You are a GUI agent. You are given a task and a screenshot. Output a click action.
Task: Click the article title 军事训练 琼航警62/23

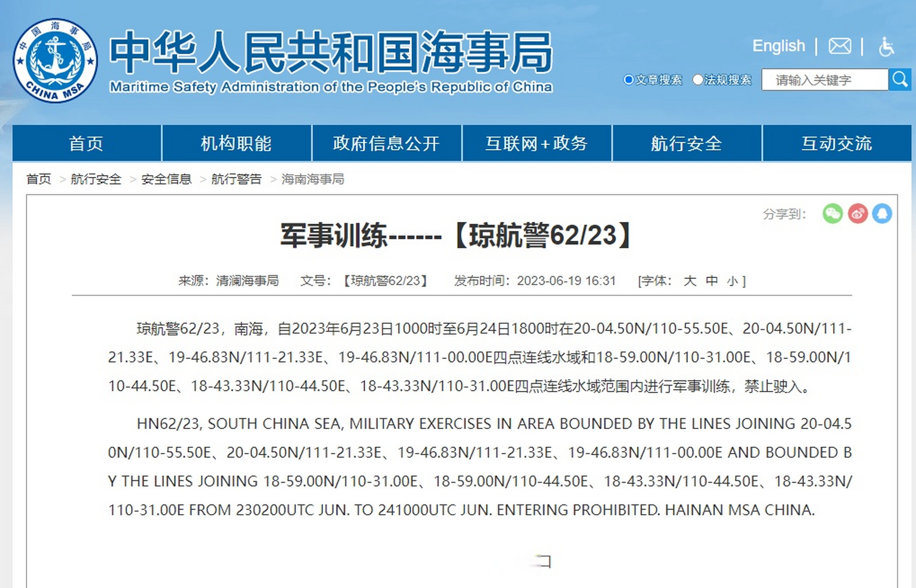(456, 235)
